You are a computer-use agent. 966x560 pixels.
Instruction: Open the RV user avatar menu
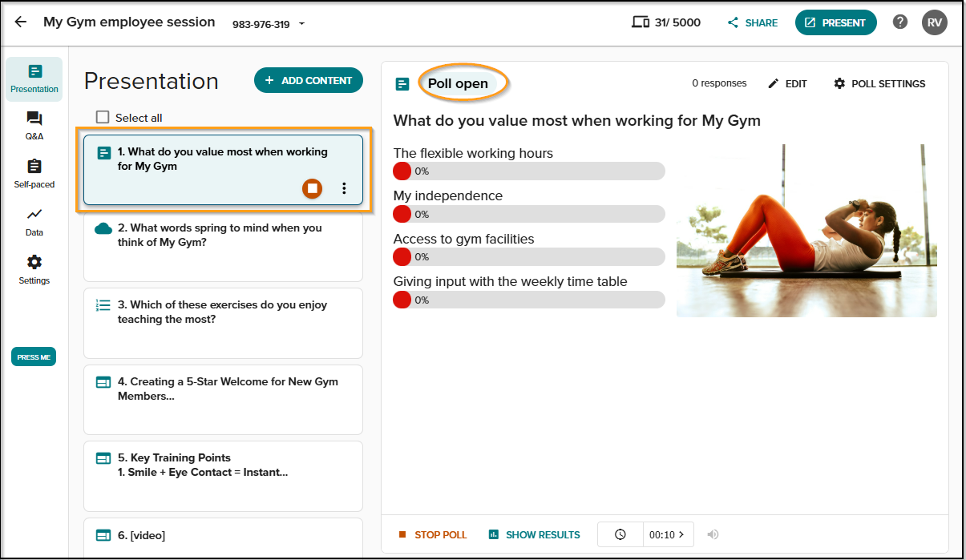point(935,22)
